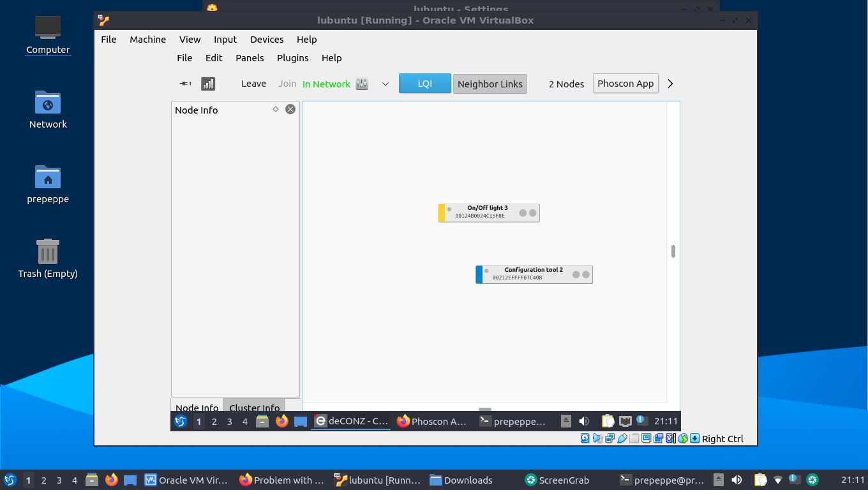This screenshot has height=490, width=868.
Task: Click VirtualBox optical disk status icon
Action: 585,438
